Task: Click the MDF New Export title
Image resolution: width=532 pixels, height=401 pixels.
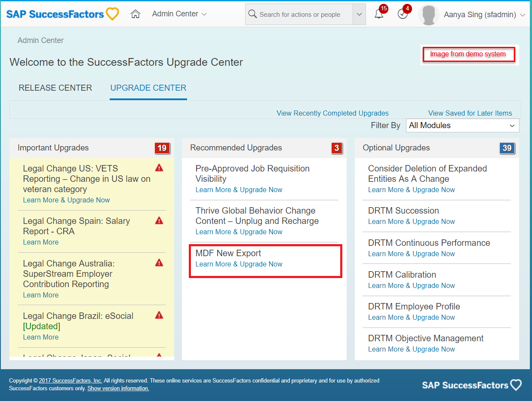Action: [228, 253]
